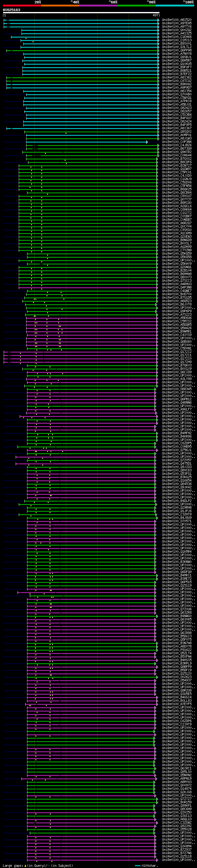Select hit label UniRef100_C5X3B4

(x=177, y=115)
